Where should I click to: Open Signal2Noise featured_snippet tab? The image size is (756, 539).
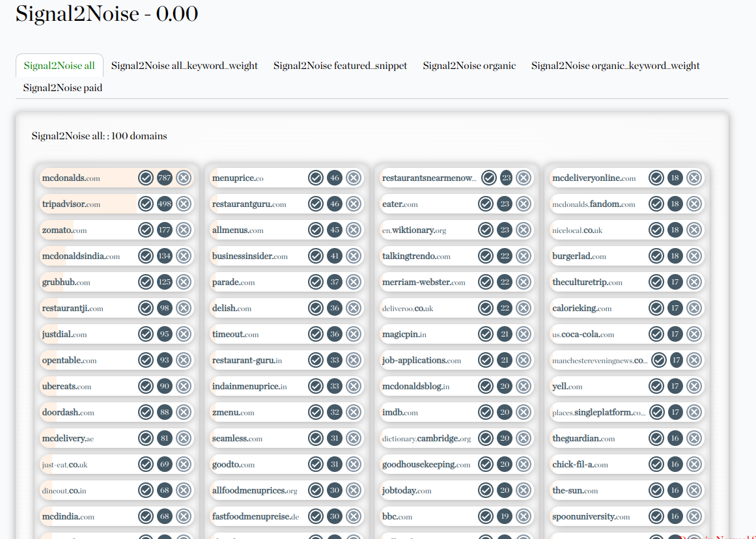pos(341,66)
